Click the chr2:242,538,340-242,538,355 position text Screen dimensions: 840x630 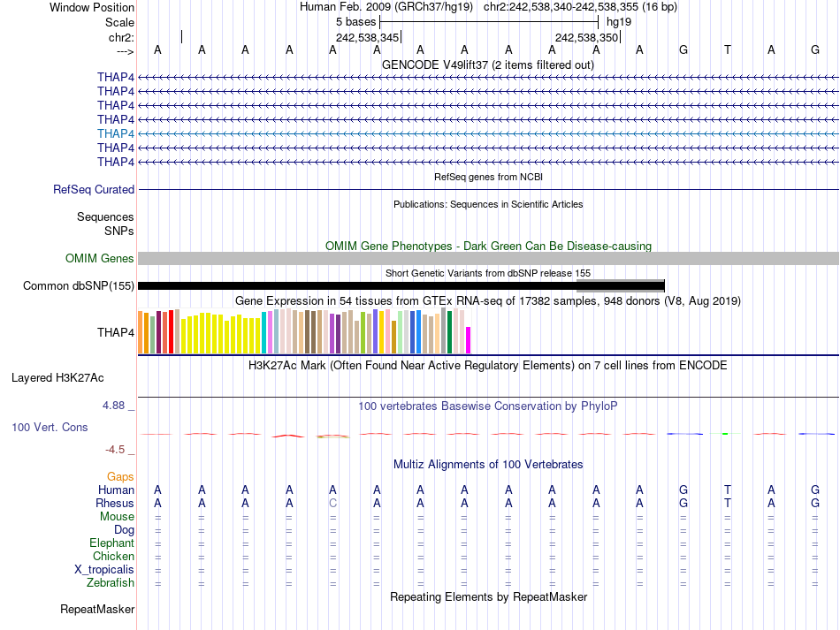click(561, 7)
